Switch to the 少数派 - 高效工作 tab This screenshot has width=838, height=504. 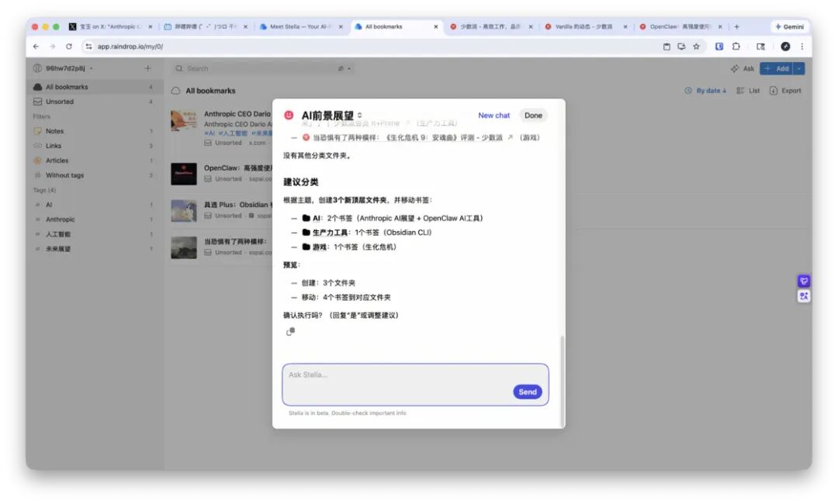pos(491,26)
